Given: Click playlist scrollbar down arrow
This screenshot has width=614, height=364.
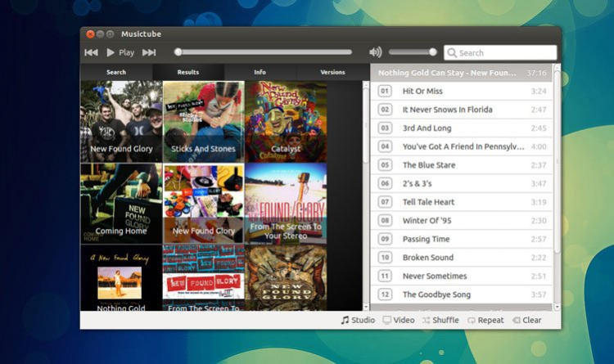Looking at the screenshot, I should click(x=557, y=308).
